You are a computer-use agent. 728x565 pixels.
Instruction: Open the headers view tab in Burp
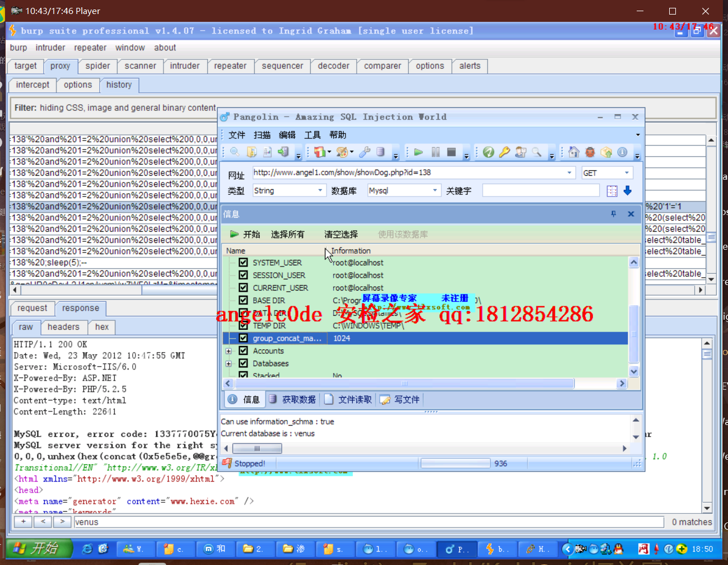[63, 327]
